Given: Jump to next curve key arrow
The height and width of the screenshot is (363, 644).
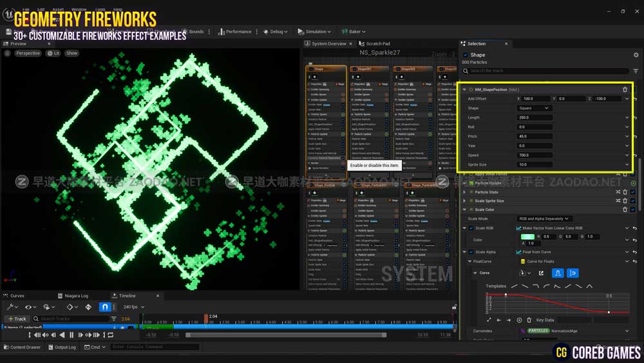Looking at the screenshot, I should point(509,320).
